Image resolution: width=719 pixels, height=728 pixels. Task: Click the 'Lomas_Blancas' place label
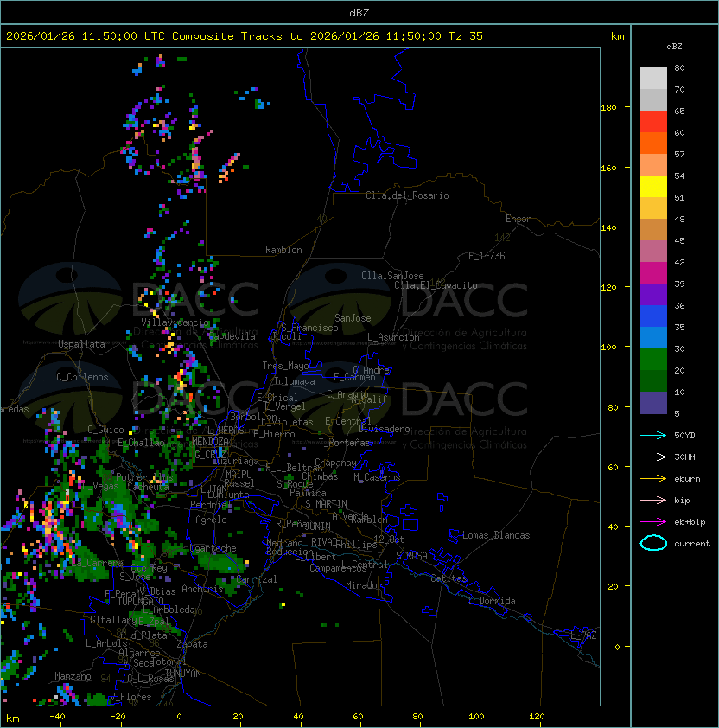click(496, 535)
